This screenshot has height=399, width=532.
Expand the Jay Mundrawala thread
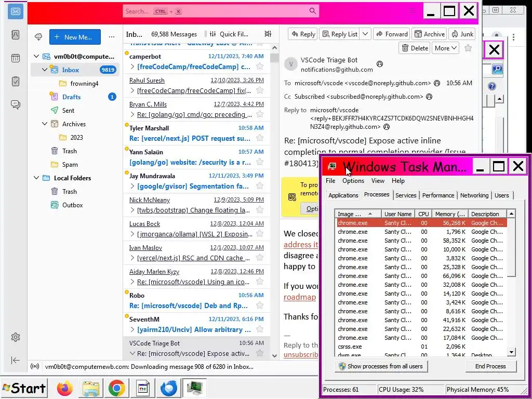132,186
